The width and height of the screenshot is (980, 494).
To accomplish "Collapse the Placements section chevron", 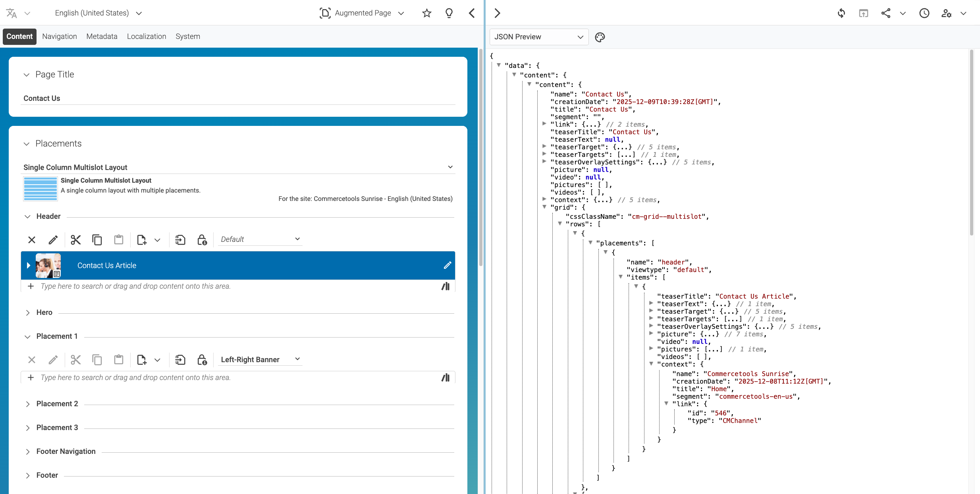I will (x=27, y=144).
